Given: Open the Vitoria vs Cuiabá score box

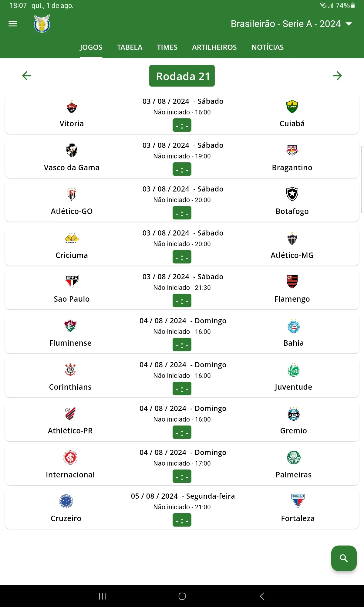Looking at the screenshot, I should pos(182,125).
